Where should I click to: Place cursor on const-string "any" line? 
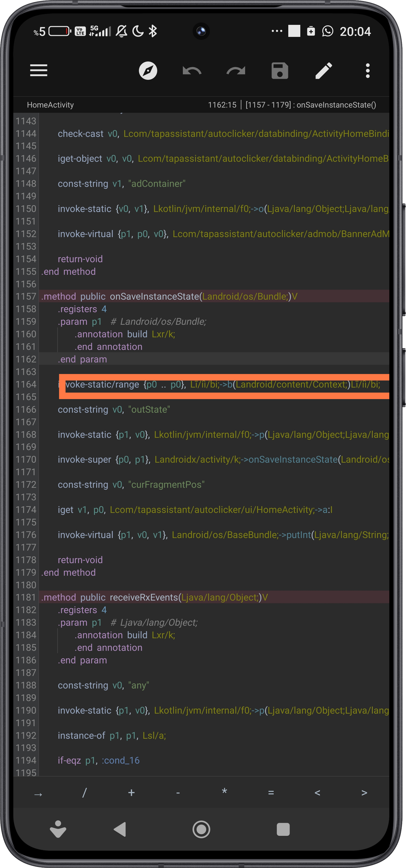(x=103, y=685)
